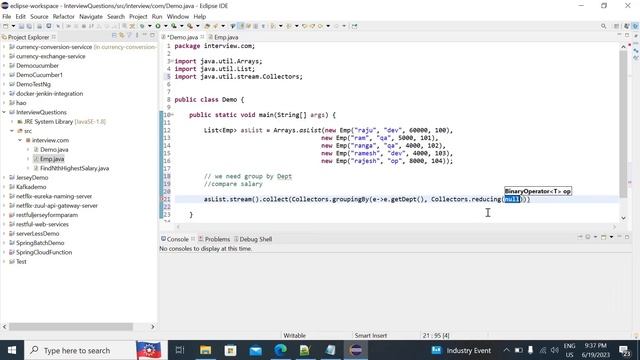Click the Open Perspective icon
The height and width of the screenshot is (360, 640).
click(x=616, y=26)
